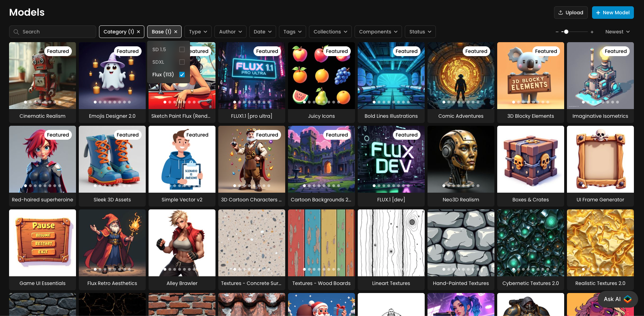
Task: Remove the Base filter with its X
Action: (x=176, y=32)
